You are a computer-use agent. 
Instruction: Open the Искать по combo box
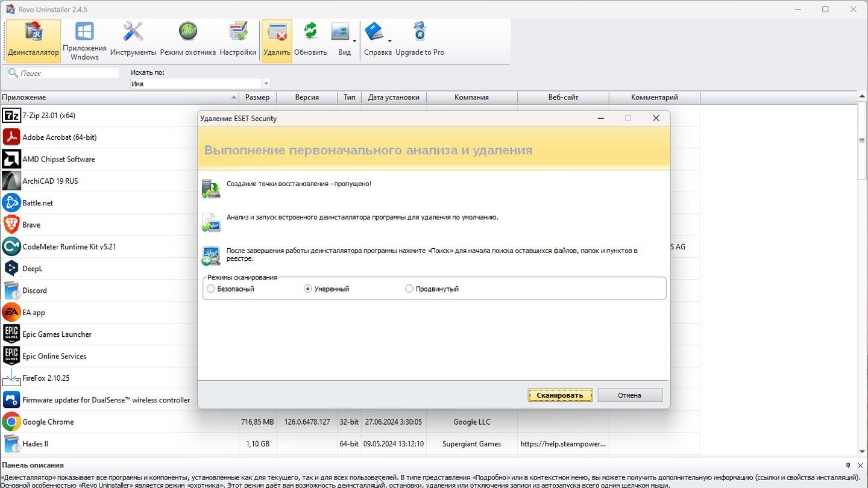pos(200,84)
